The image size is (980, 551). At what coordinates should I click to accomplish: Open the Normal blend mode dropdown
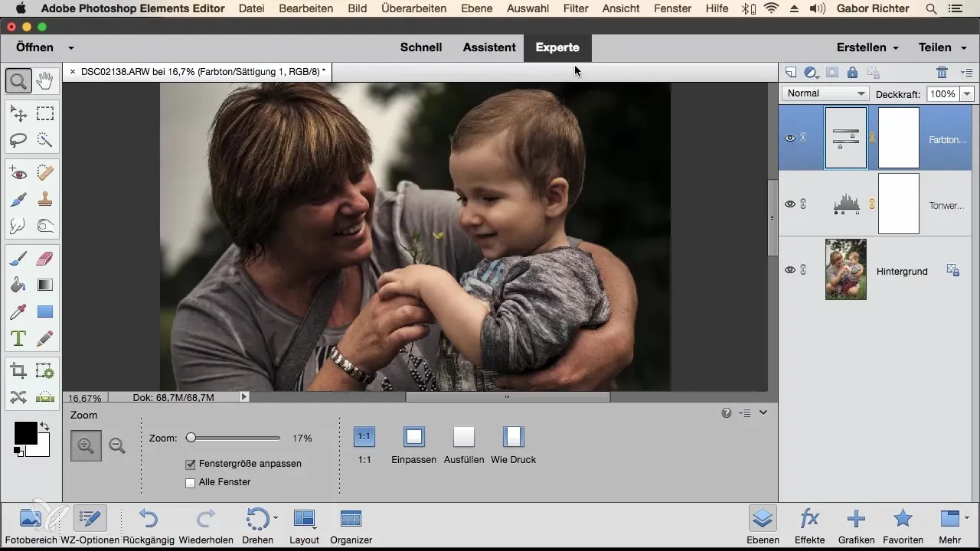pyautogui.click(x=825, y=93)
